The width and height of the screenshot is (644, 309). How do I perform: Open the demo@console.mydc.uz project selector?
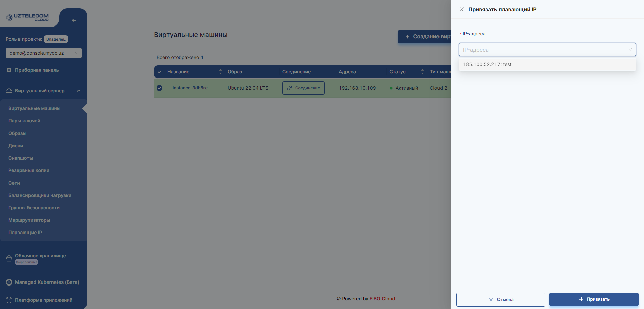click(x=44, y=53)
